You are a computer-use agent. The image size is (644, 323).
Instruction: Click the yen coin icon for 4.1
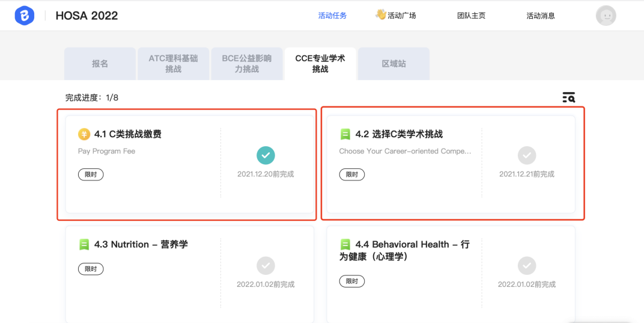84,134
